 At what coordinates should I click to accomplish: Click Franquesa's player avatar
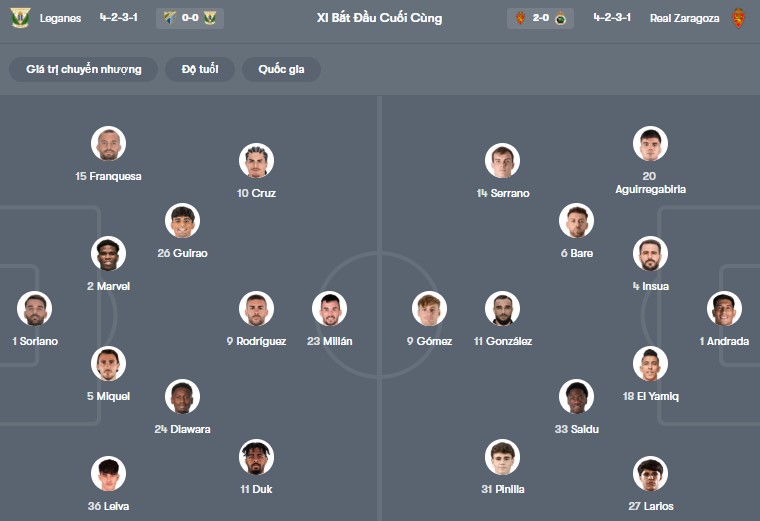click(108, 144)
